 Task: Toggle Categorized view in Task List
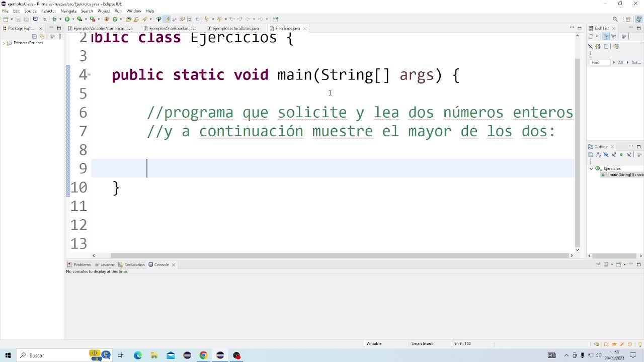pos(606,36)
